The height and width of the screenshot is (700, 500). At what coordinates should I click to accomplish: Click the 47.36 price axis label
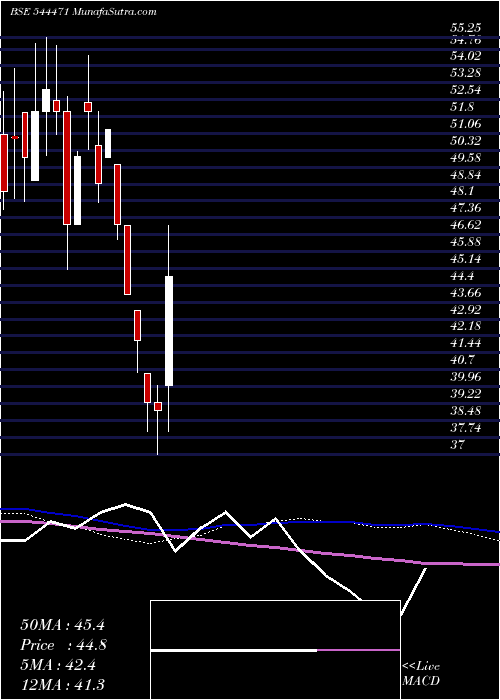tap(466, 208)
